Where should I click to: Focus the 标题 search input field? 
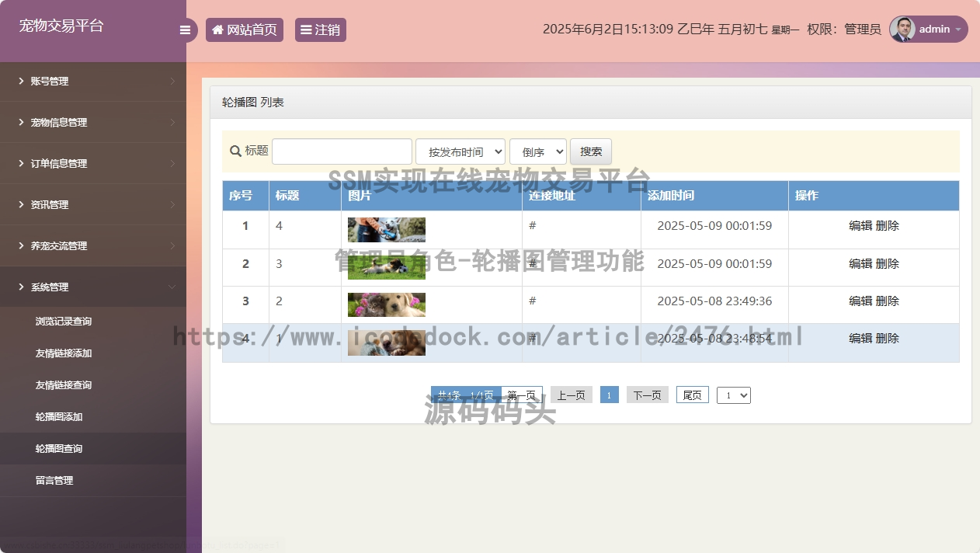(x=342, y=151)
